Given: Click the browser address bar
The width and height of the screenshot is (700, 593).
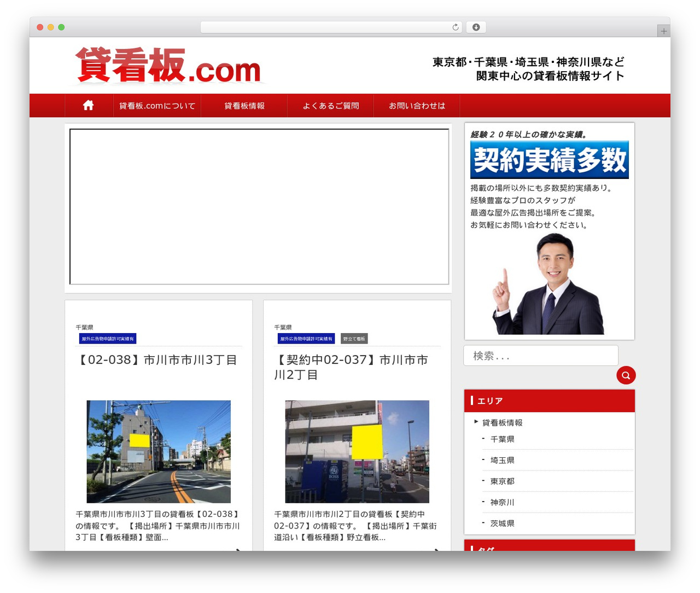Looking at the screenshot, I should tap(331, 27).
